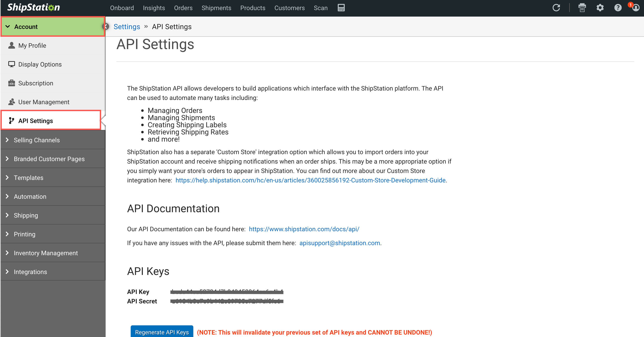The height and width of the screenshot is (337, 644).
Task: Go to the Orders tab
Action: (x=183, y=8)
